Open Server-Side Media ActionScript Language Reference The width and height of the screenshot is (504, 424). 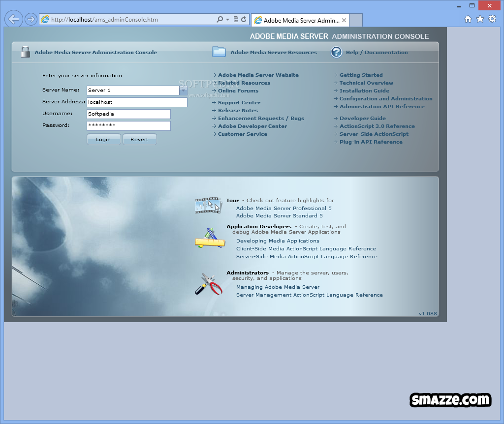click(307, 257)
